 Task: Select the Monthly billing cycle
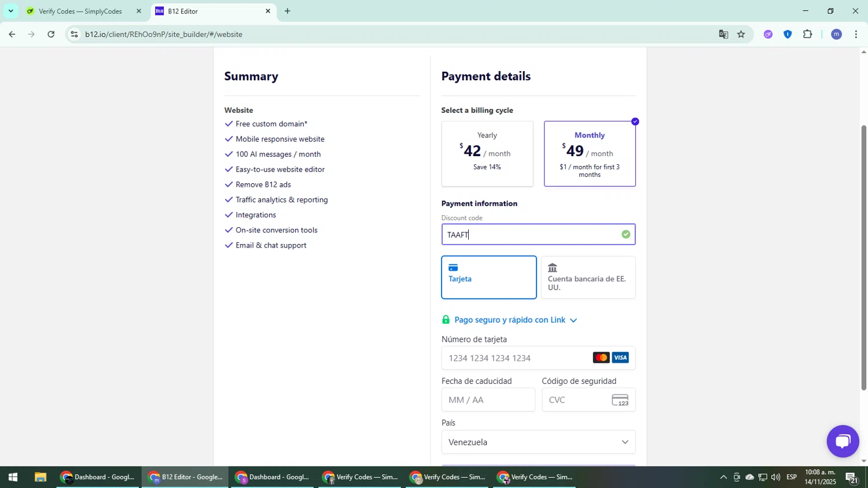point(590,154)
